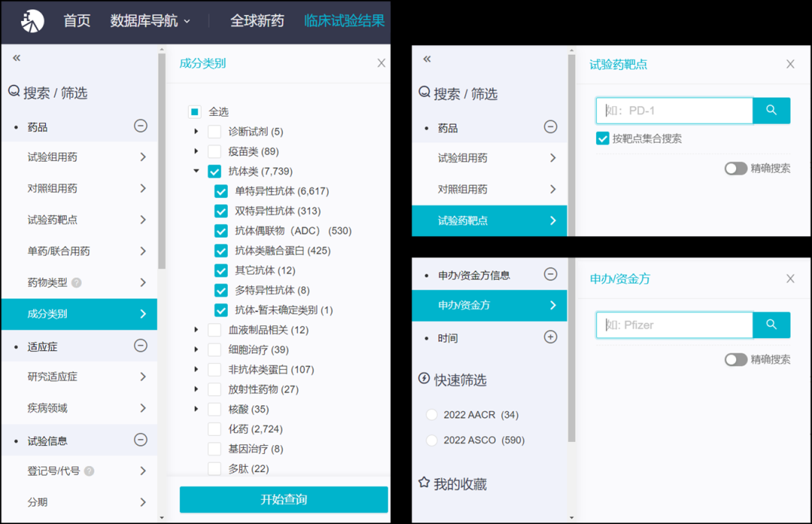Go to 首页 in the header
Image resolution: width=812 pixels, height=524 pixels.
(77, 21)
